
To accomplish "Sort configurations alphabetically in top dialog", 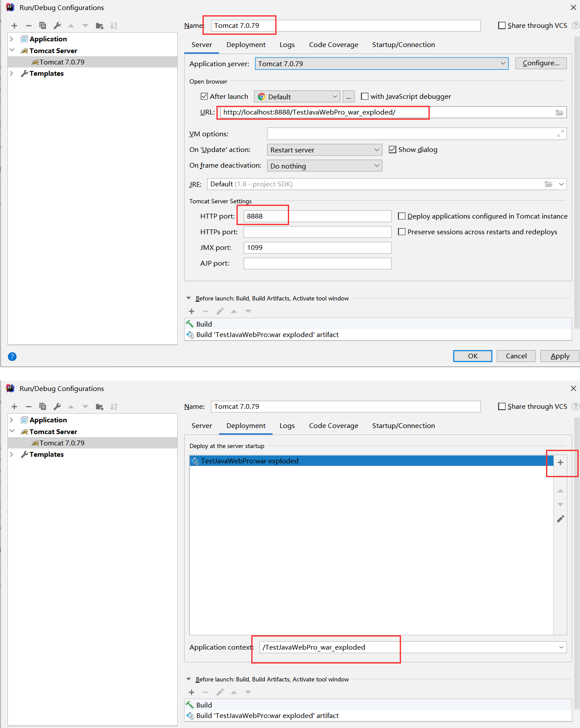I will coord(114,26).
